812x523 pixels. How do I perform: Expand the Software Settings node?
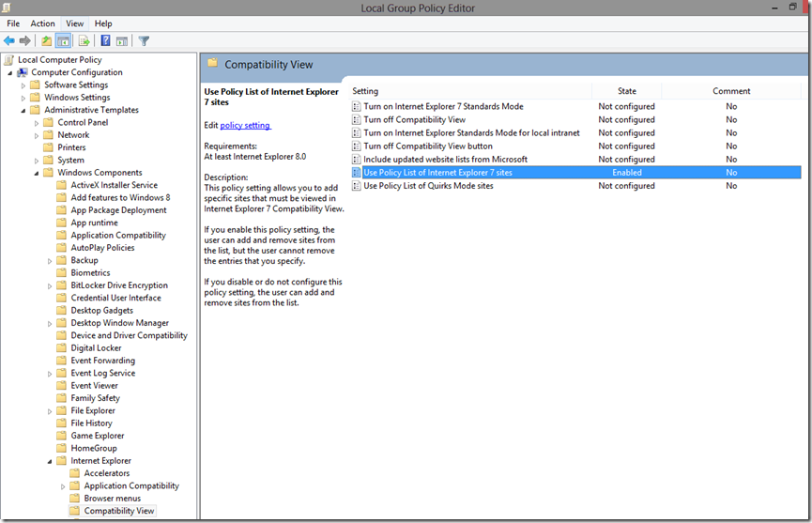[23, 85]
